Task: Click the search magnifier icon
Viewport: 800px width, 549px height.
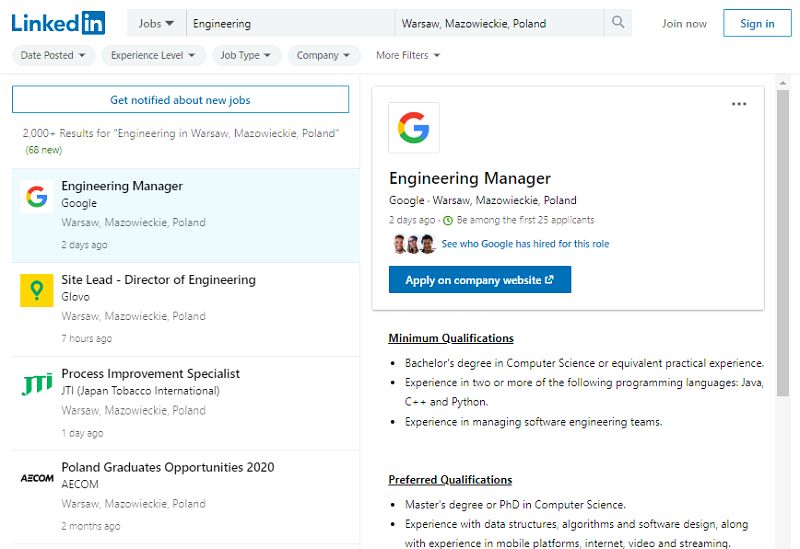Action: point(618,23)
